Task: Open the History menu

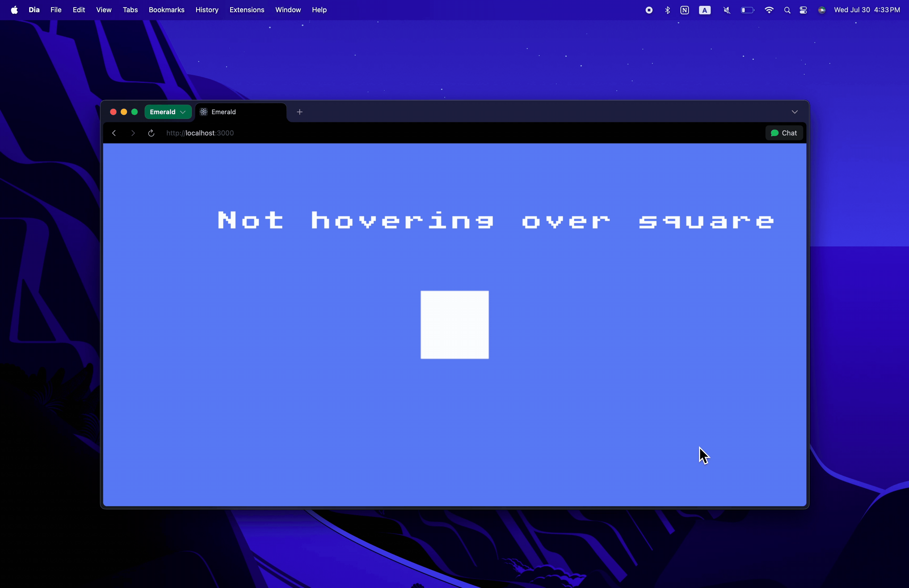Action: (x=207, y=10)
